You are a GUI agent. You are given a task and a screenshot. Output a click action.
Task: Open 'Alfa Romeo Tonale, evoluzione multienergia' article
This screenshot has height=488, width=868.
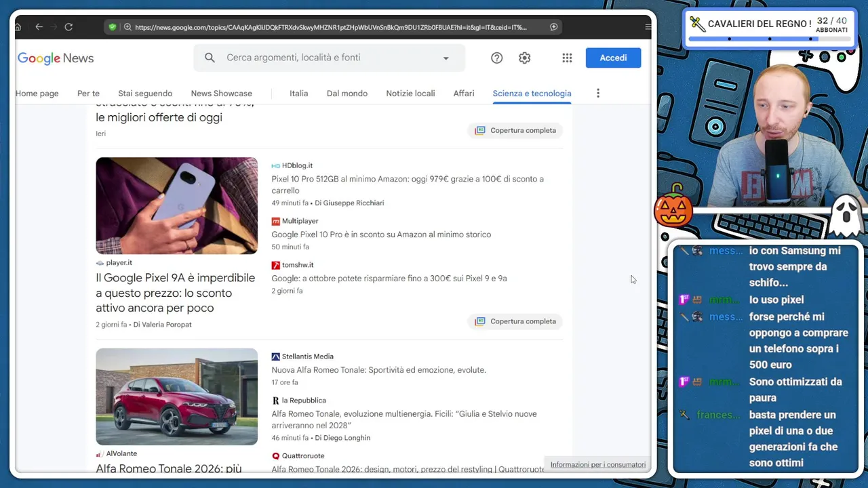(x=404, y=420)
